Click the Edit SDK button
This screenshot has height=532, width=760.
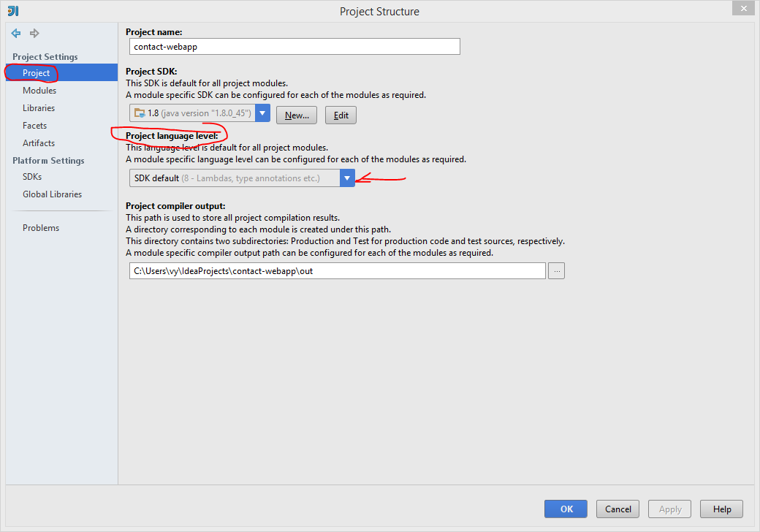coord(341,115)
